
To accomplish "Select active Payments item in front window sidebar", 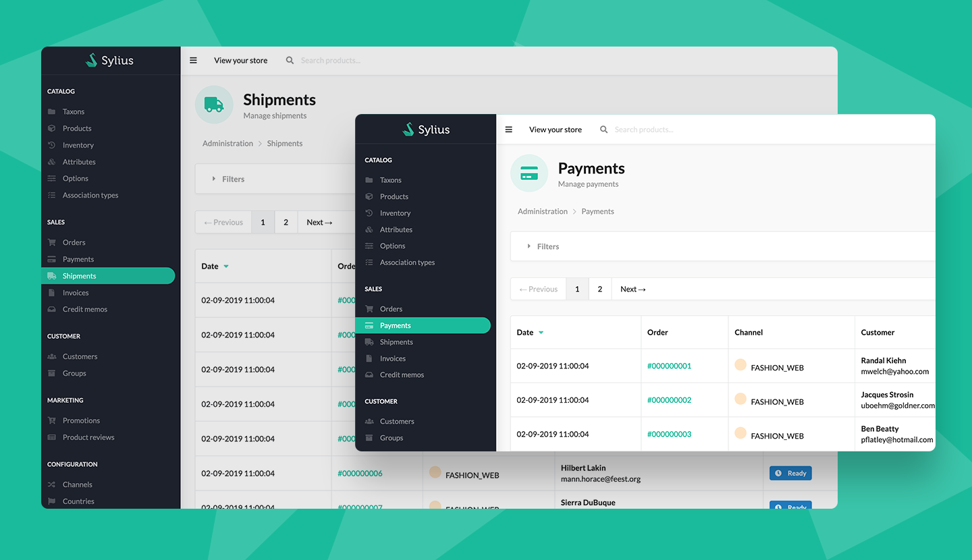I will click(423, 325).
